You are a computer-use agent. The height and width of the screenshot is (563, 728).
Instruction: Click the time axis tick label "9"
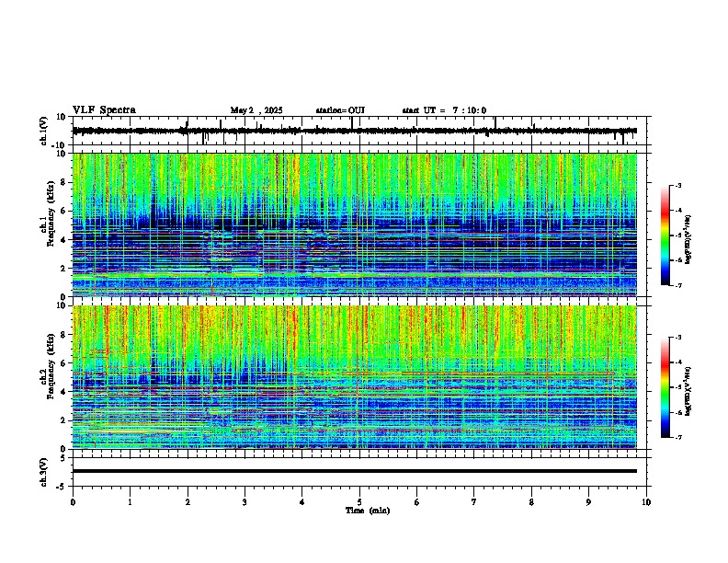[588, 502]
